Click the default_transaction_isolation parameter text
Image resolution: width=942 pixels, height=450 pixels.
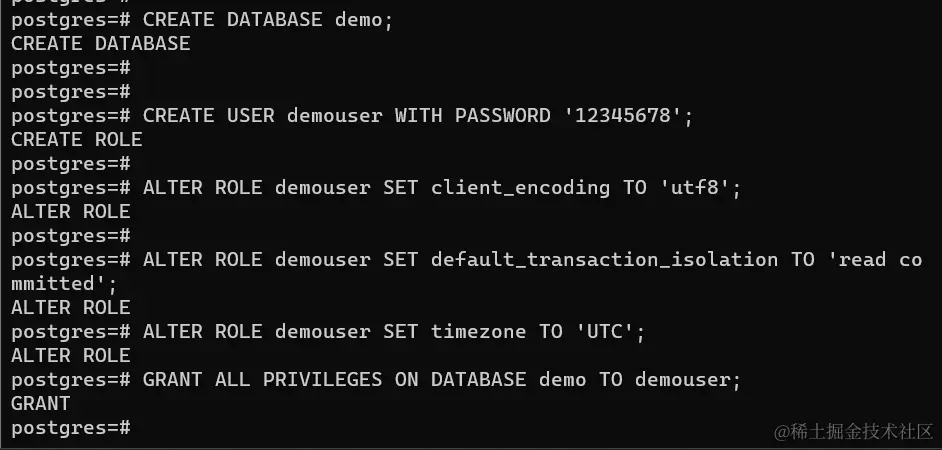(604, 260)
